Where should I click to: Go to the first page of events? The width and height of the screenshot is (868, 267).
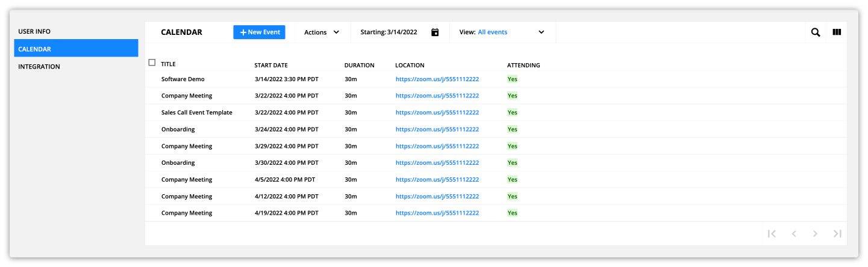(772, 234)
